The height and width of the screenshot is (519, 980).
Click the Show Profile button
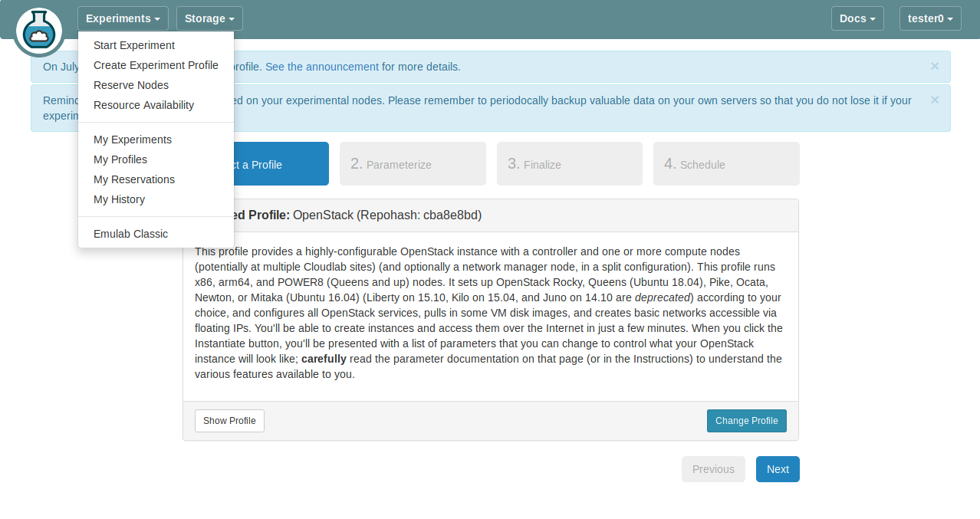(229, 421)
